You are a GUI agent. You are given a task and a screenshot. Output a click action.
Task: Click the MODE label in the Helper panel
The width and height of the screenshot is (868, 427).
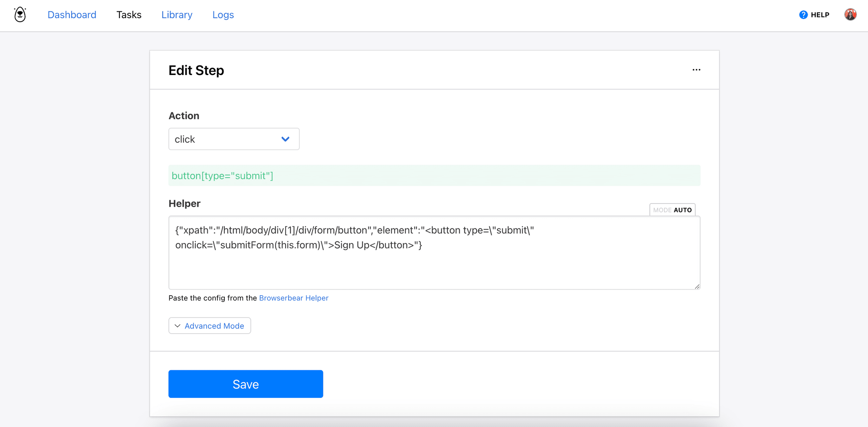tap(661, 209)
